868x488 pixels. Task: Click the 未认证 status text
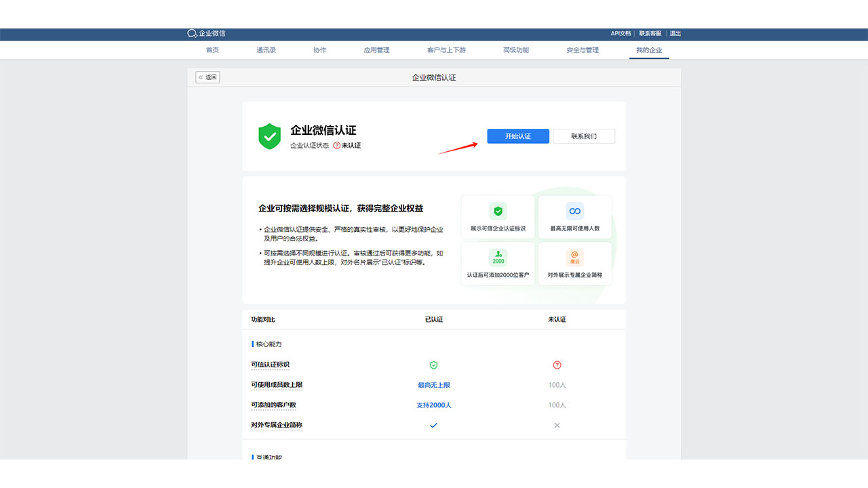click(351, 145)
